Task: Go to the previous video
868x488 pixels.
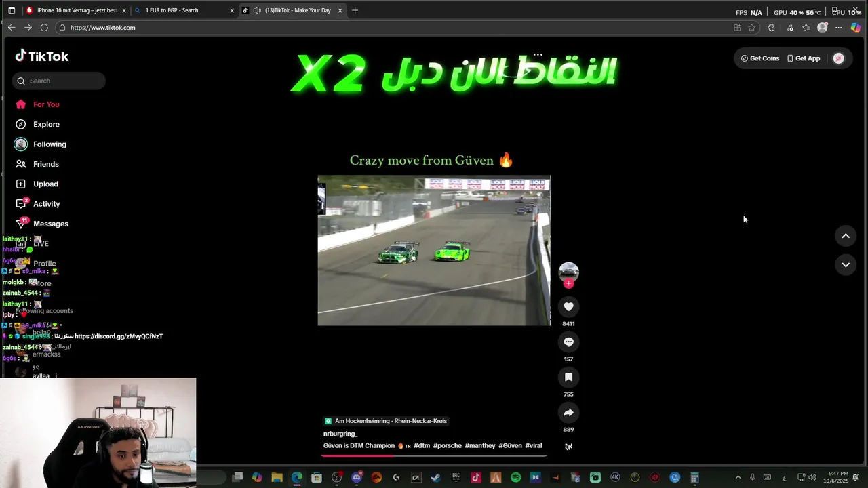Action: pos(846,236)
